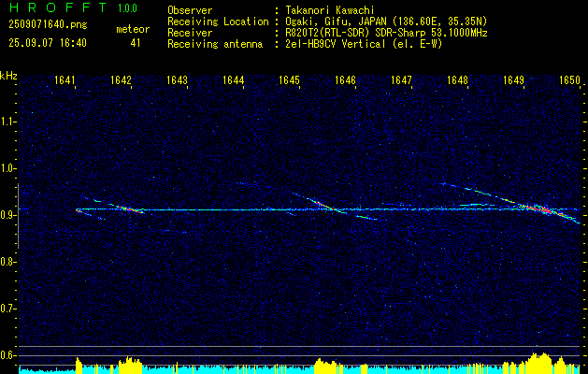
Task: Click the 1648 time axis label
Action: (457, 79)
